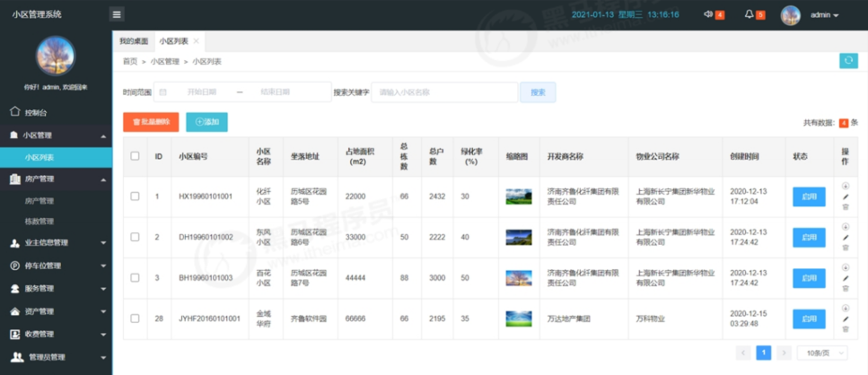This screenshot has height=375, width=868.
Task: Click the 搜索 button
Action: [538, 92]
